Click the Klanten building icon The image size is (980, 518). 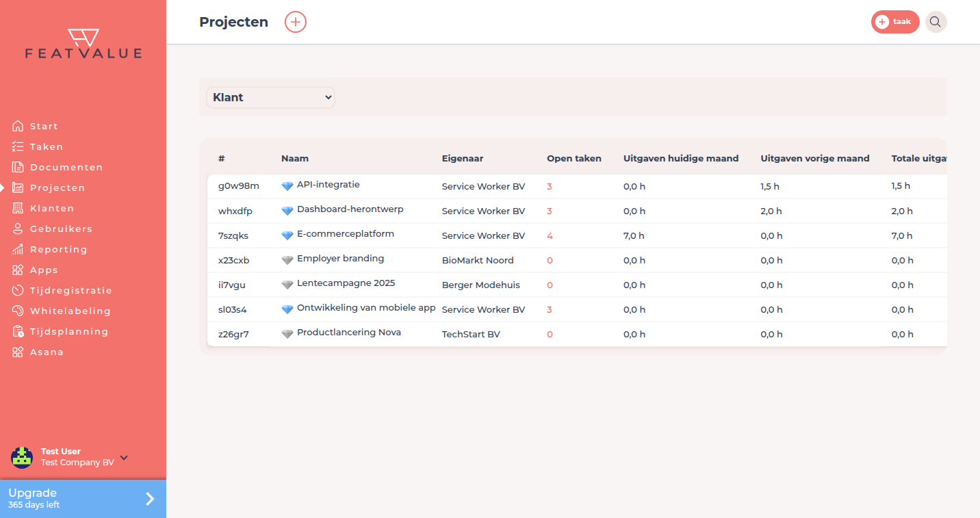tap(18, 208)
